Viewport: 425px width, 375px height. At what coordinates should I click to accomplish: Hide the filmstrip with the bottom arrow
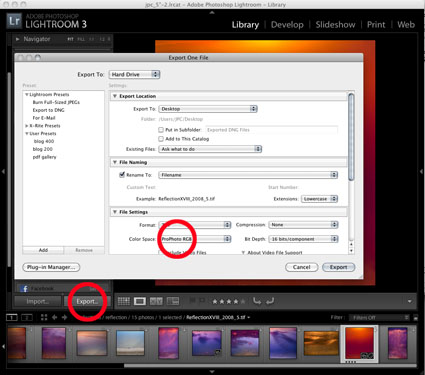[212, 371]
